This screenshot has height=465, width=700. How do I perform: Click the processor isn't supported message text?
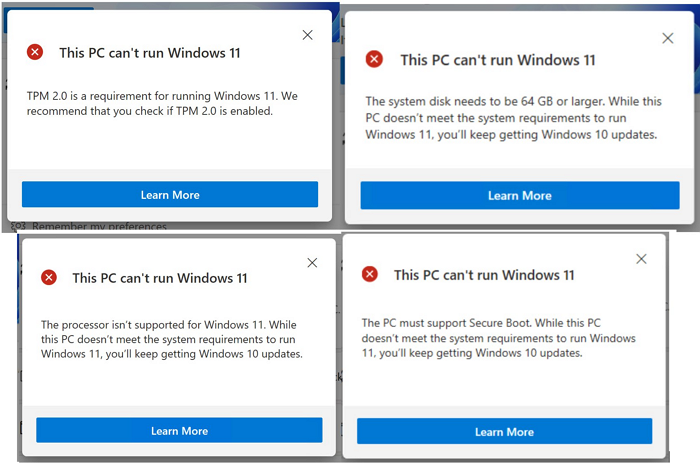tap(172, 339)
